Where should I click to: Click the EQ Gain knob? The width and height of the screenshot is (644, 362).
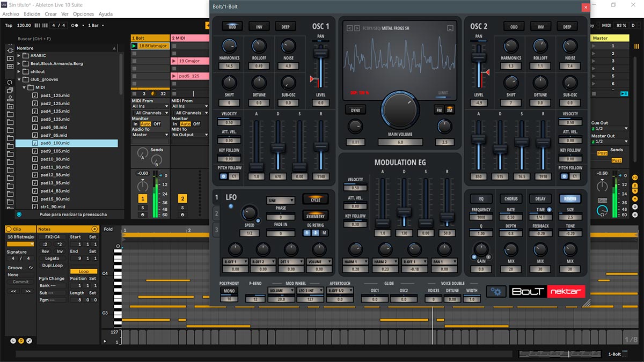click(x=481, y=249)
